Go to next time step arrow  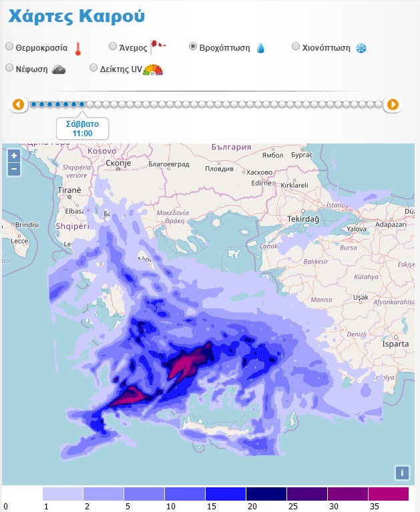point(393,105)
